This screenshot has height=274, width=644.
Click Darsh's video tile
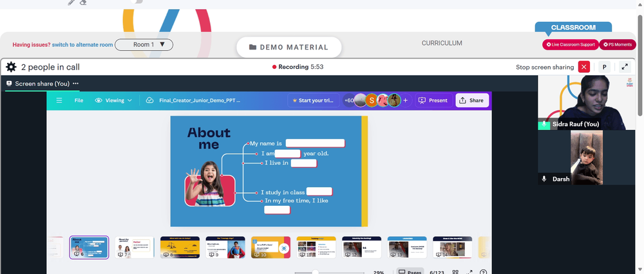pyautogui.click(x=587, y=158)
